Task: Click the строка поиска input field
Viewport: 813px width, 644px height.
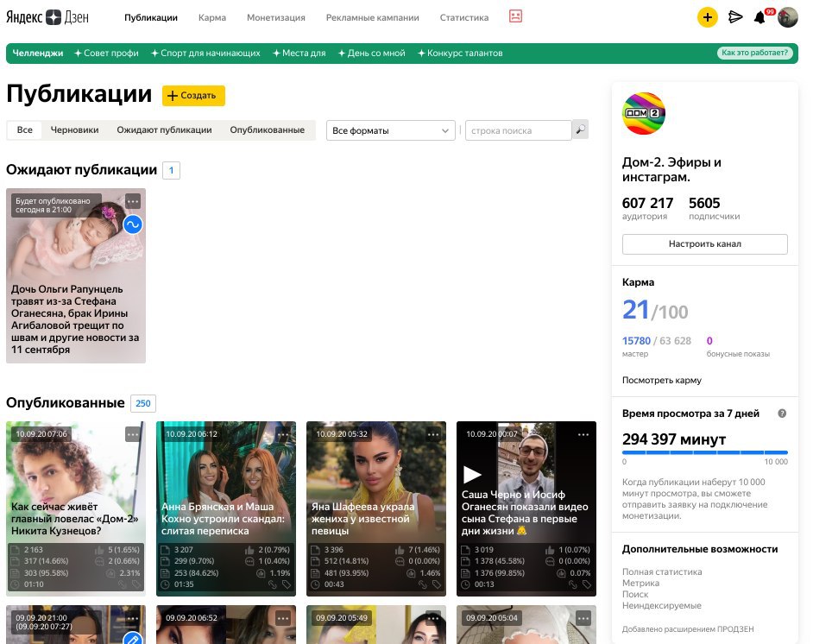Action: coord(519,130)
